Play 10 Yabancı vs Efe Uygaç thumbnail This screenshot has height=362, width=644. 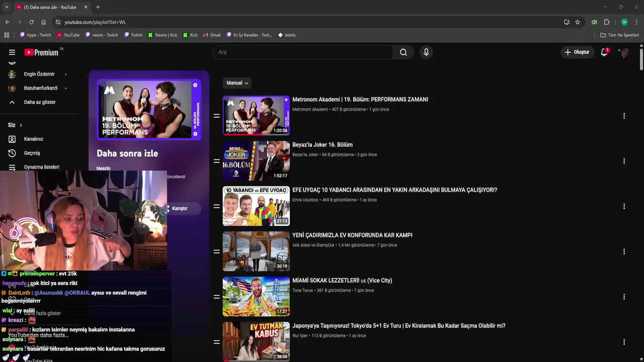click(256, 206)
